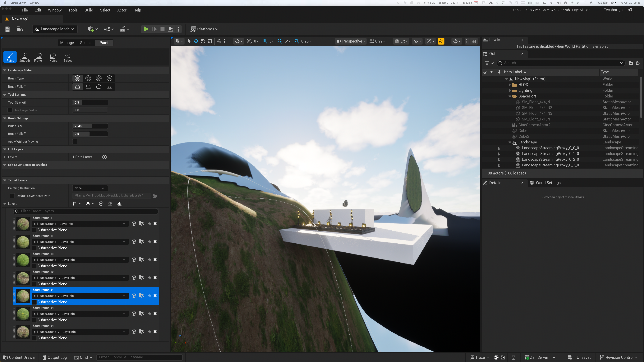Open the Platforms dropdown

pos(204,29)
